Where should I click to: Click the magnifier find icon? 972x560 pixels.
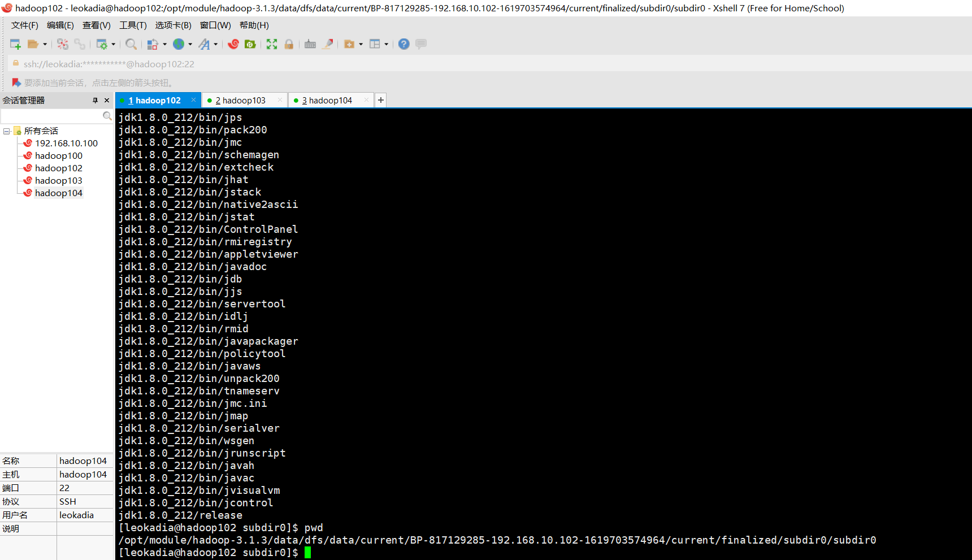click(x=131, y=44)
